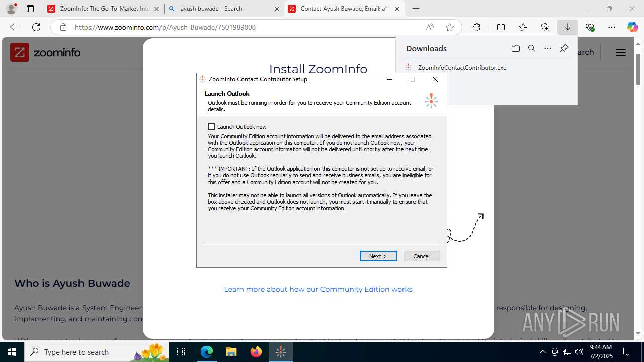
Task: Open a new browser tab
Action: (416, 9)
